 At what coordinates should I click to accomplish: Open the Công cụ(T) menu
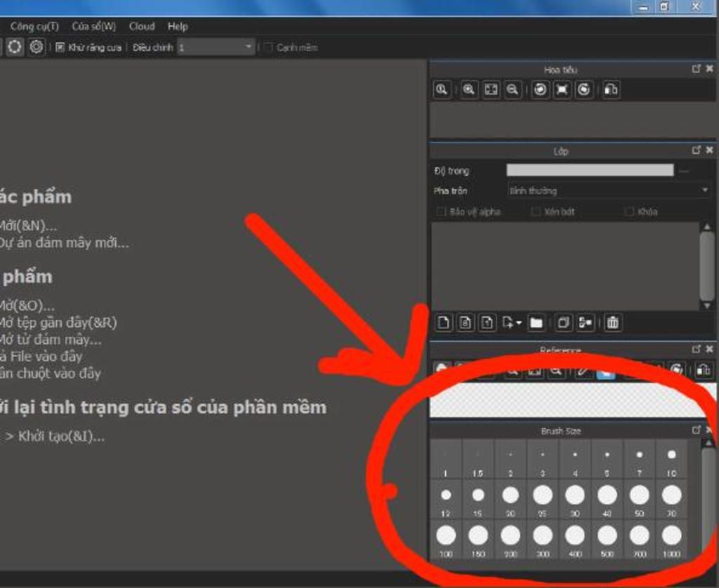[34, 27]
